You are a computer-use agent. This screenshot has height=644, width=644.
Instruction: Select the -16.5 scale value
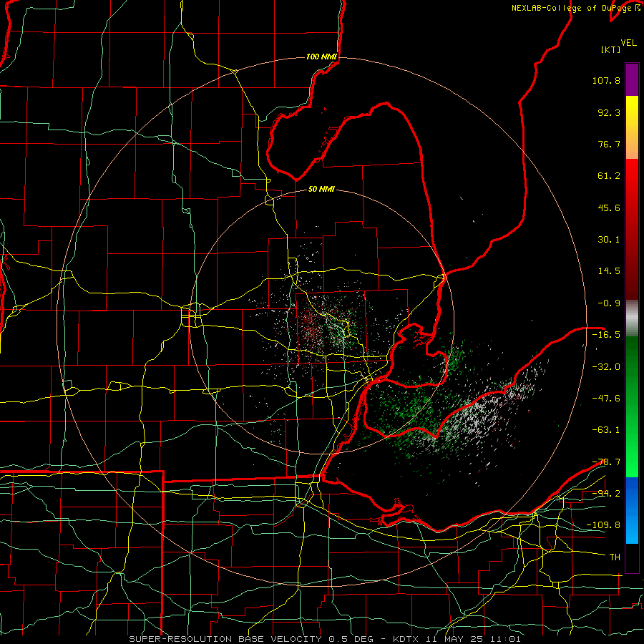(606, 335)
